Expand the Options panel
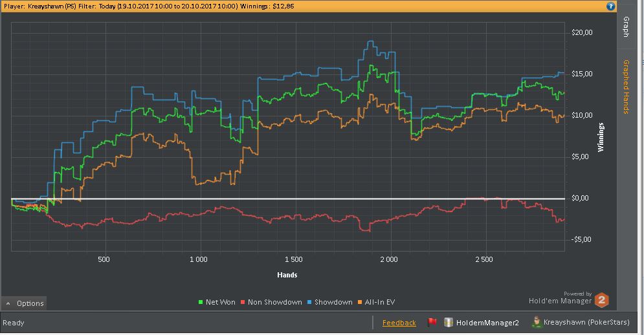 click(x=24, y=303)
